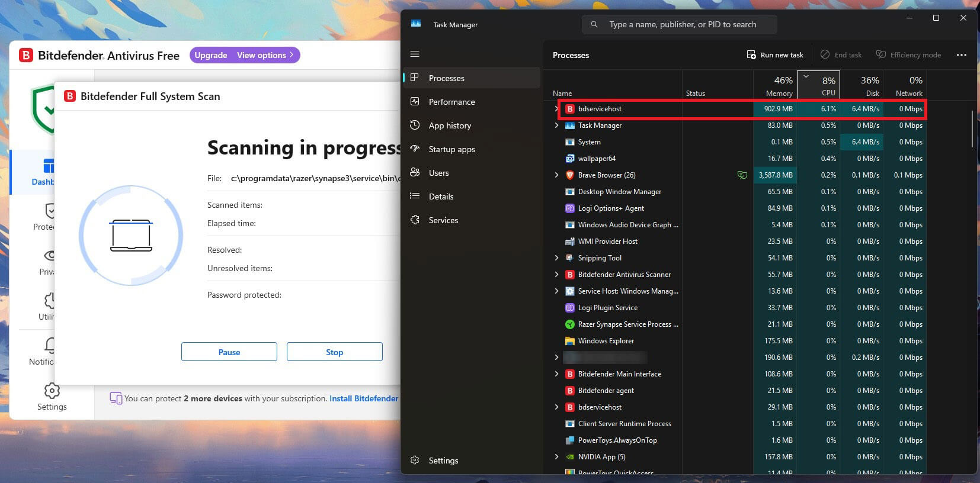Screen dimensions: 980x483
Task: Sort processes by the Network column
Action: tap(905, 85)
